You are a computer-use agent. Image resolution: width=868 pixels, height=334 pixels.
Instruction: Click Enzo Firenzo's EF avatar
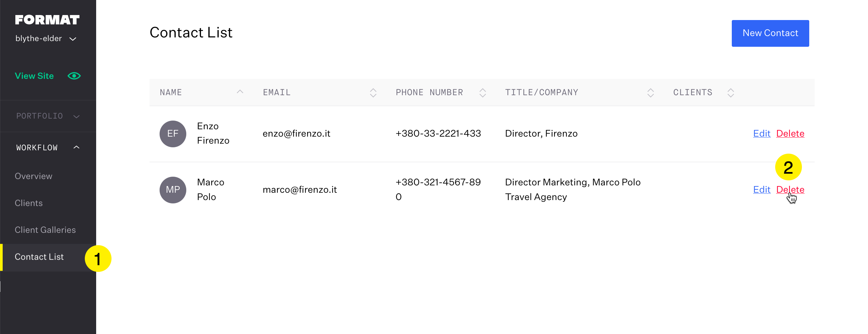click(x=173, y=134)
